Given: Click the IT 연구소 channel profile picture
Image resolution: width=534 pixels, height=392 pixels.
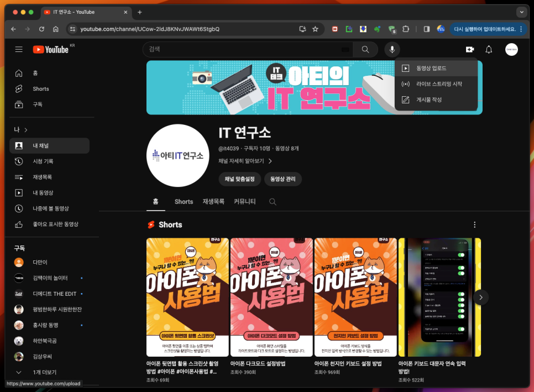Looking at the screenshot, I should coord(178,155).
